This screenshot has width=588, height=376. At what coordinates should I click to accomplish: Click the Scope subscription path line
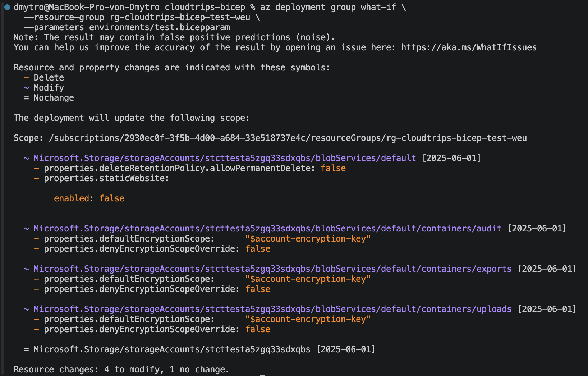(270, 138)
